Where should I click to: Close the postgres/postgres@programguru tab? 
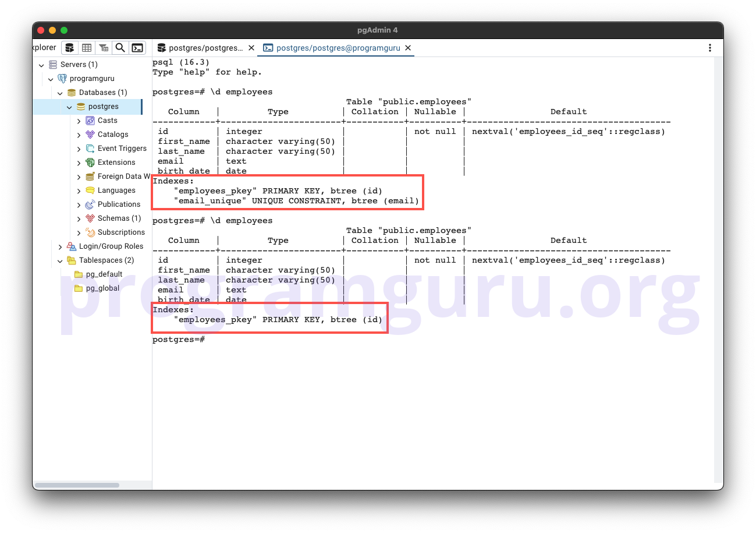(x=408, y=48)
